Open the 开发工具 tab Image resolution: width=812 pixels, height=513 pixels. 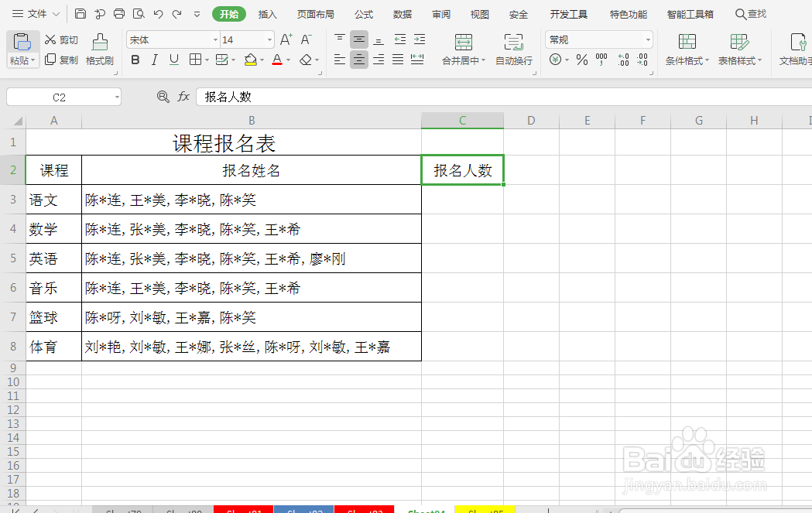pyautogui.click(x=569, y=15)
